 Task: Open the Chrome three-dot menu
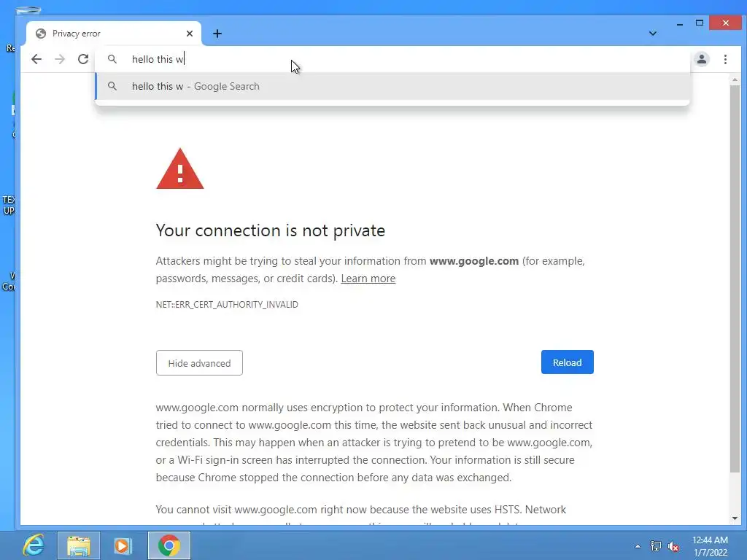coord(726,59)
